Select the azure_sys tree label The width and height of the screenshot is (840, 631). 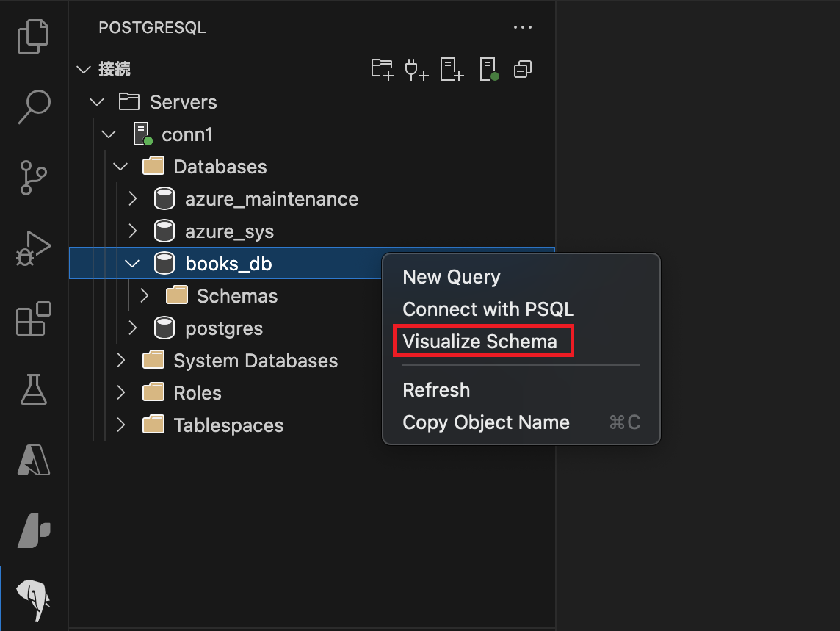tap(229, 231)
